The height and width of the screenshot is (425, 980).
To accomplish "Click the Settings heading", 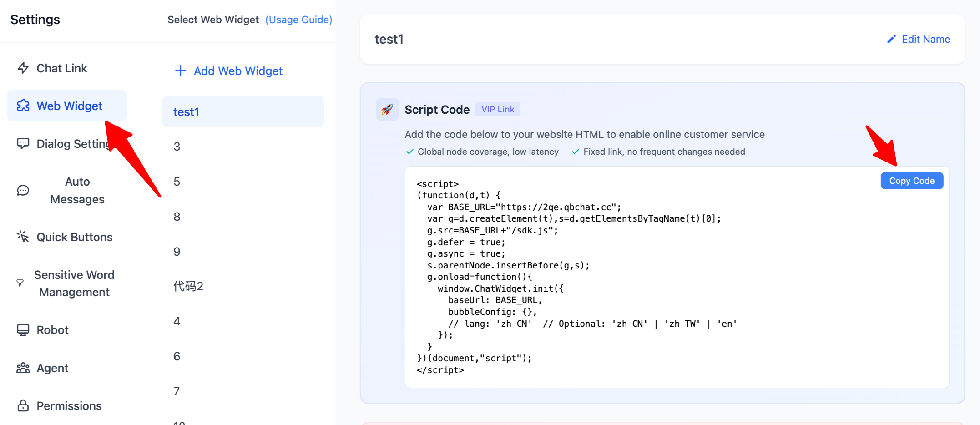I will (x=35, y=20).
